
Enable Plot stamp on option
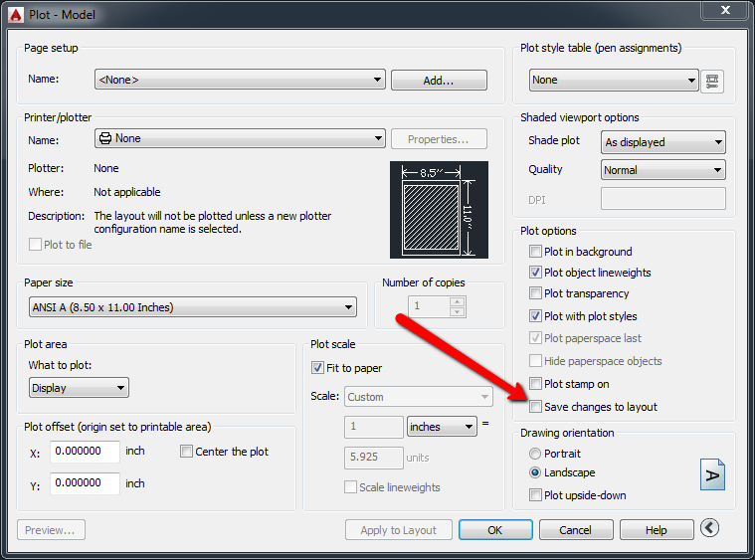point(535,384)
